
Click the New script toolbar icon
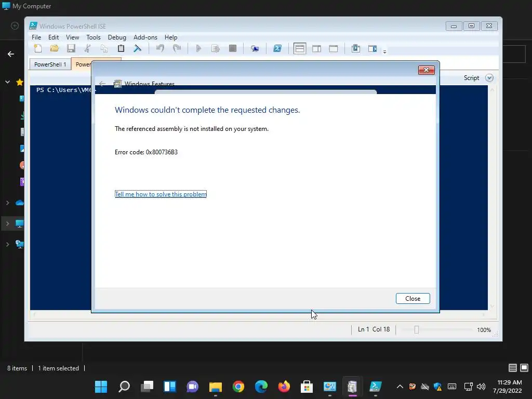click(x=37, y=48)
